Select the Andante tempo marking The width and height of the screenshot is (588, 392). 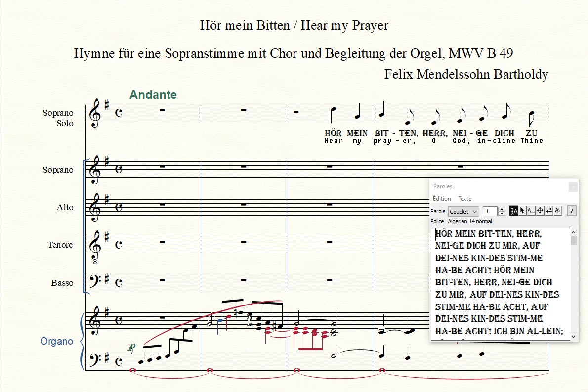tap(153, 95)
